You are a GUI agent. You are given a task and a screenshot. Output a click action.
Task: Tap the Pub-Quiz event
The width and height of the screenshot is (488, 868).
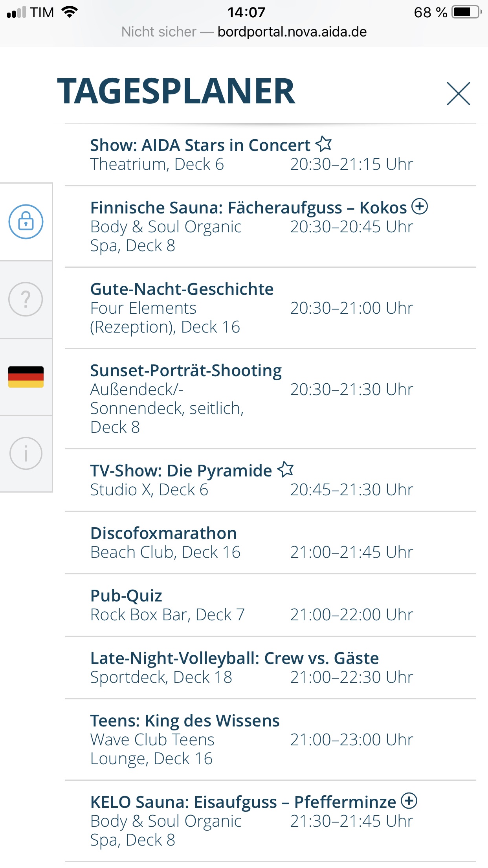pos(126,596)
